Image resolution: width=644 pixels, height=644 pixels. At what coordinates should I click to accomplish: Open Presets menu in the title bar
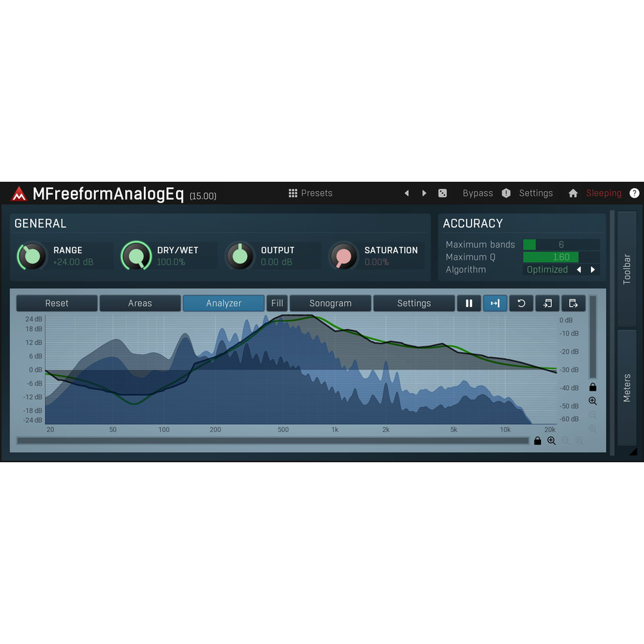tap(317, 193)
